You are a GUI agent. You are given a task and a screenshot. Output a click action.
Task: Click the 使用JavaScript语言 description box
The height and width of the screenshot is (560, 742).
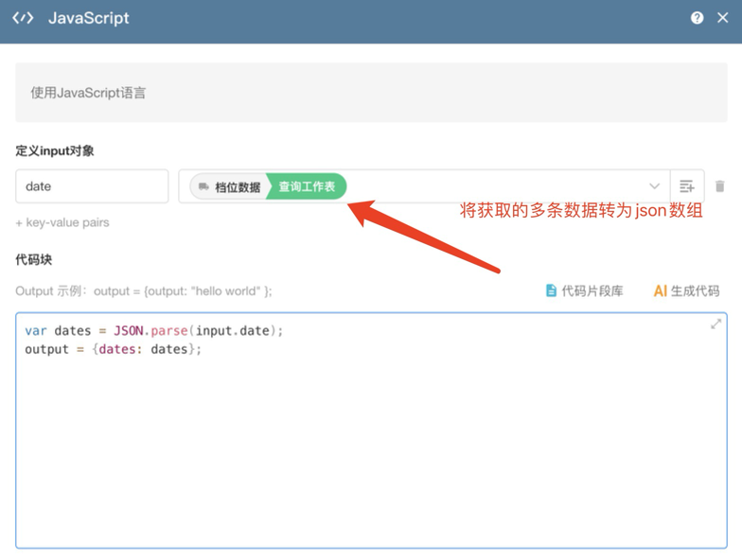(371, 93)
